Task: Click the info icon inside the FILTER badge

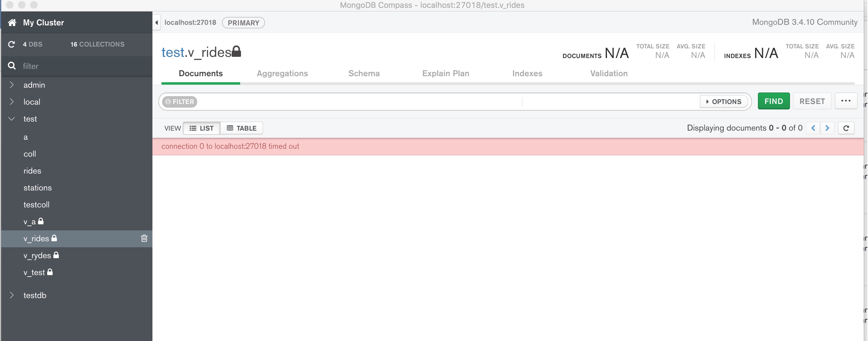Action: click(x=168, y=102)
